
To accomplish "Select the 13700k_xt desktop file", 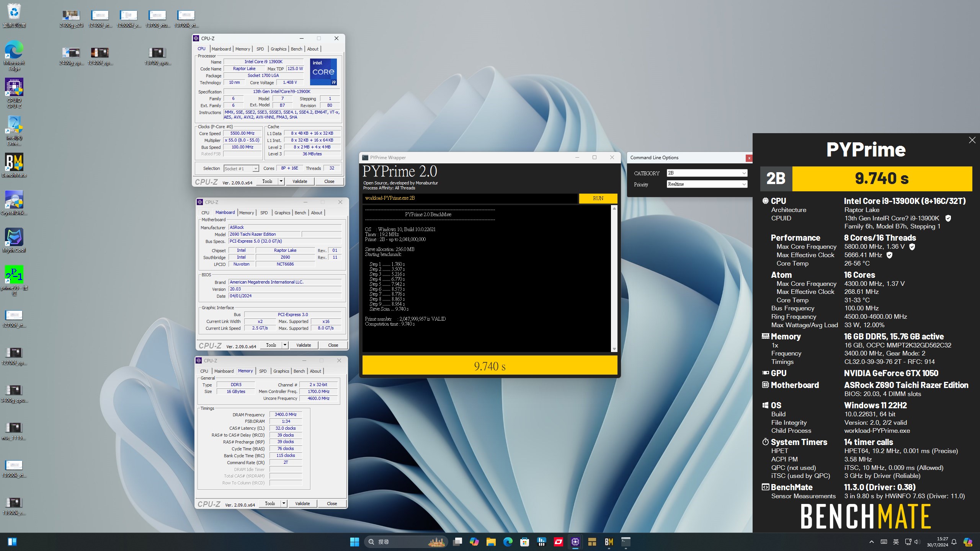I will click(x=186, y=19).
